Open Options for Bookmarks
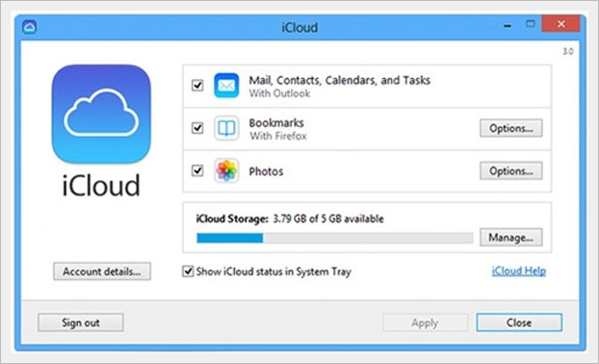The width and height of the screenshot is (599, 364). 511,128
